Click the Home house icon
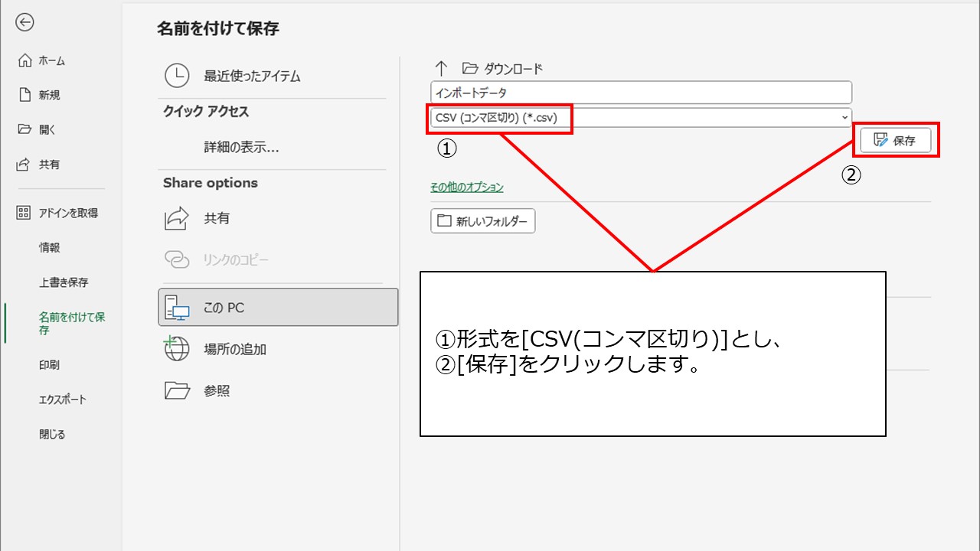The height and width of the screenshot is (551, 980). pos(24,60)
